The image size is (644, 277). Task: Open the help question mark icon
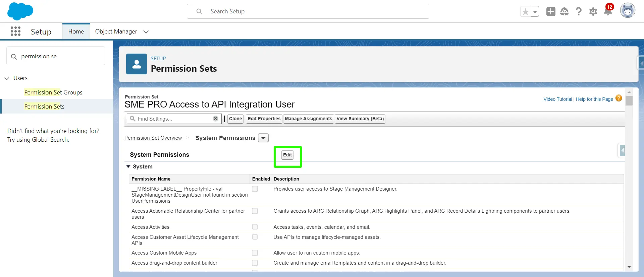pos(579,12)
